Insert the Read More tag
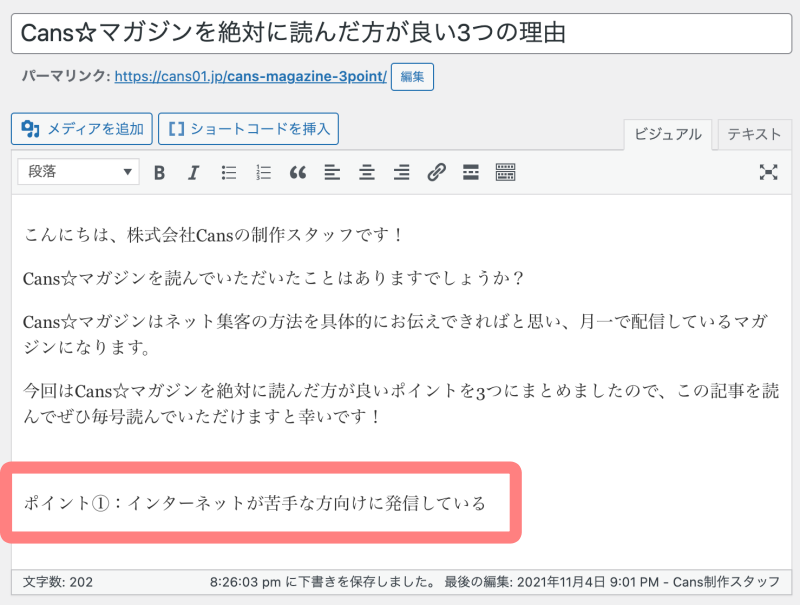 [470, 172]
